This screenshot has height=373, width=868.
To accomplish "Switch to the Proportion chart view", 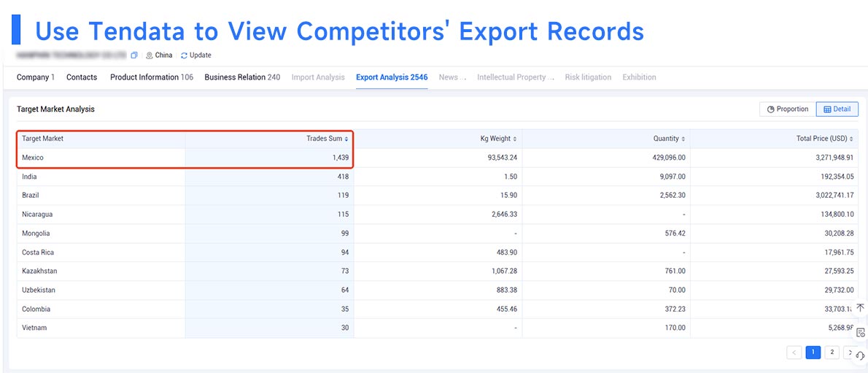I will [x=788, y=109].
